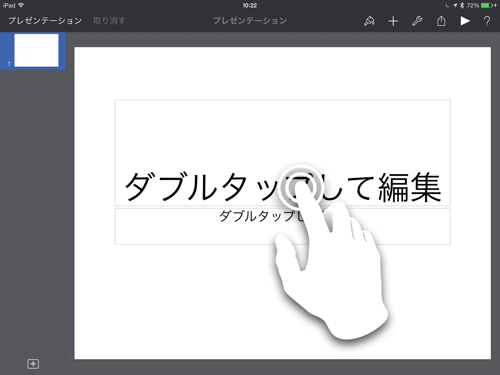The width and height of the screenshot is (500, 375).
Task: Add a new slide in the navigator
Action: pos(33,364)
